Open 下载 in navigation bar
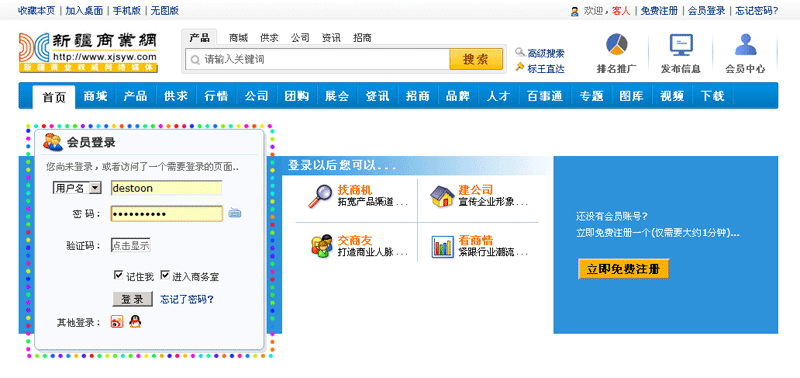Viewport: 800px width, 378px height. pos(712,96)
